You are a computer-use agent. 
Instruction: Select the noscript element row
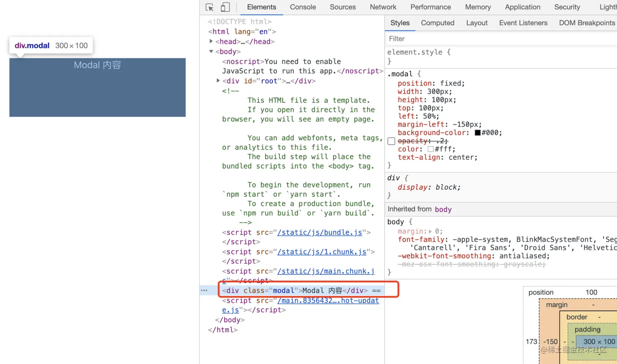[302, 66]
